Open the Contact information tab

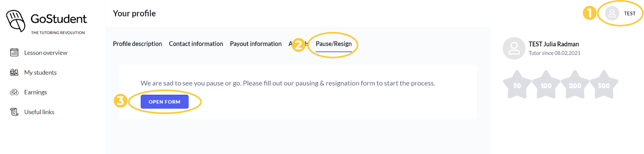click(x=196, y=44)
